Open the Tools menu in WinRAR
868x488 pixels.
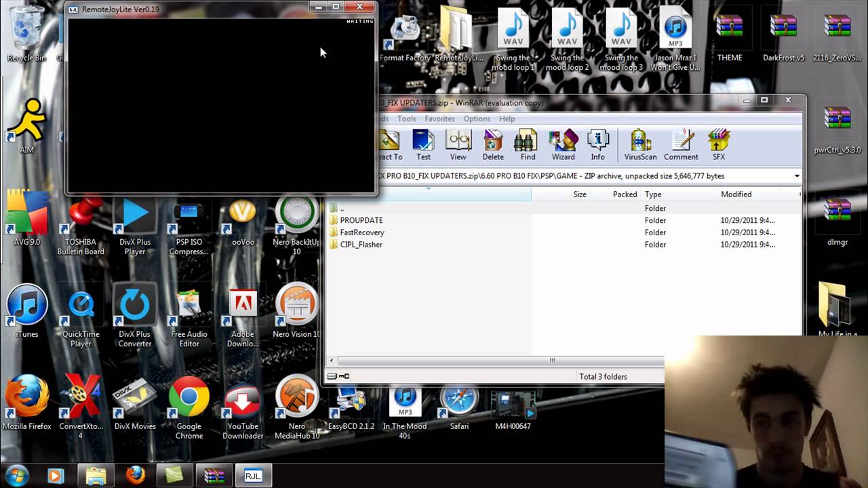click(x=407, y=119)
